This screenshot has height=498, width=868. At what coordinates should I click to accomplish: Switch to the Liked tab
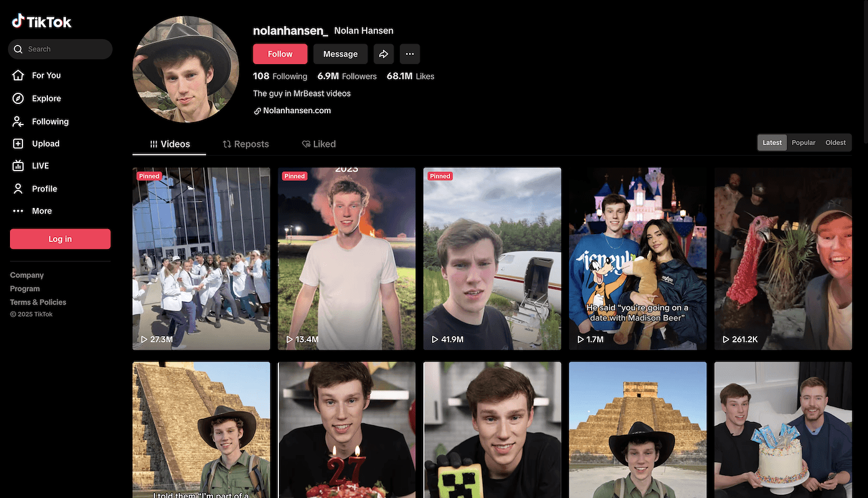pyautogui.click(x=319, y=144)
